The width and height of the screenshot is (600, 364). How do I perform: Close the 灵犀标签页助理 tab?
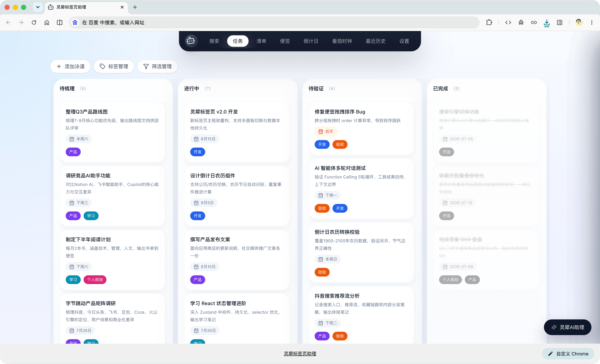tap(122, 7)
